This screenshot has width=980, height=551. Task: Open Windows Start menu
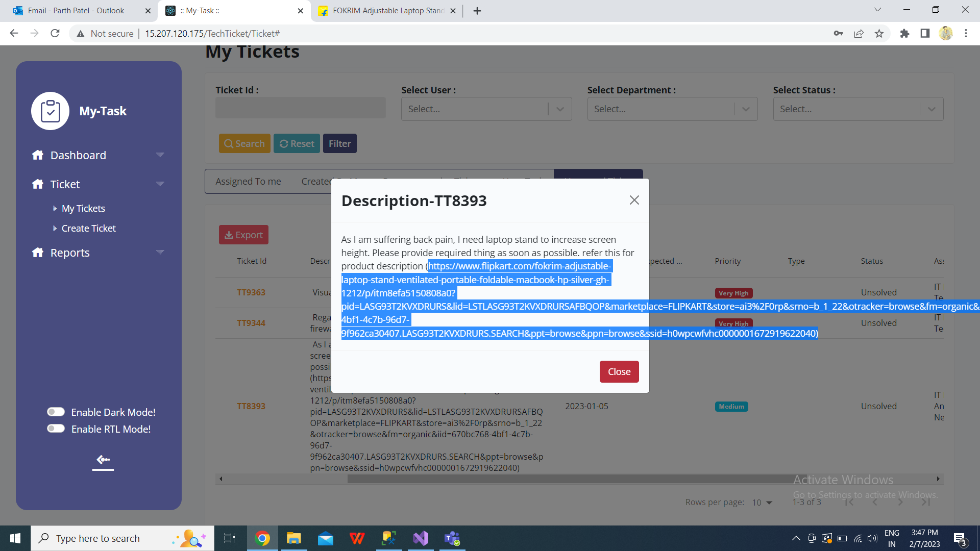(x=15, y=538)
